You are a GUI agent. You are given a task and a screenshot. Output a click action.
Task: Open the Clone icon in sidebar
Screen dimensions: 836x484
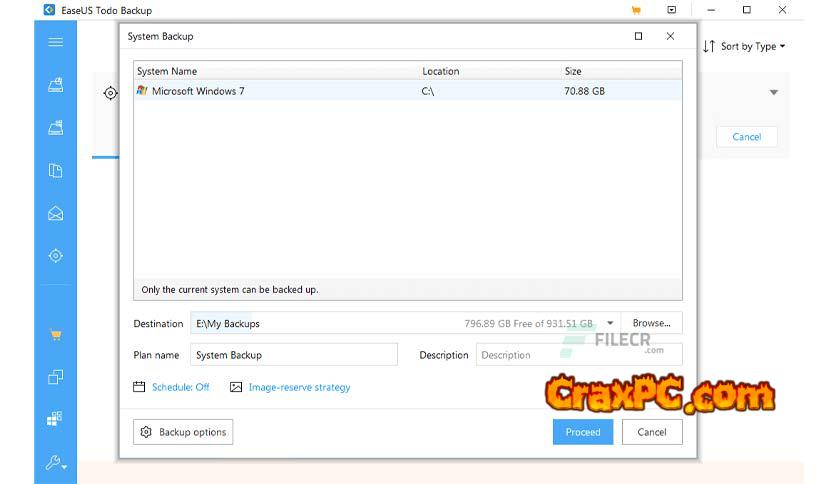click(x=55, y=377)
